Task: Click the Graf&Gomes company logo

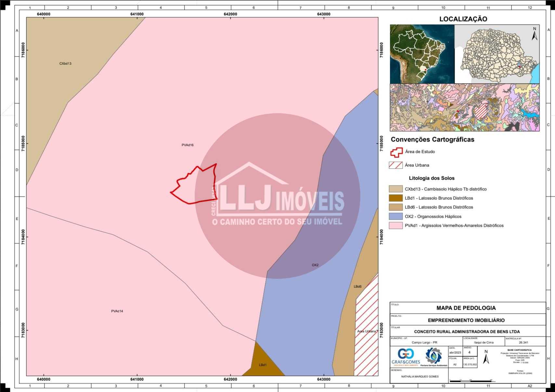Action: pyautogui.click(x=406, y=357)
